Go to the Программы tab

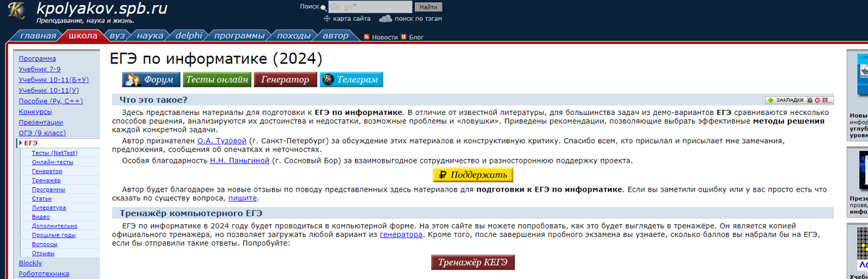(x=239, y=35)
